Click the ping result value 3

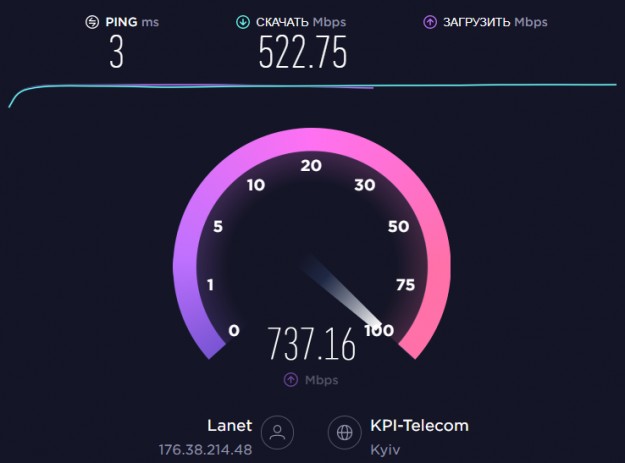116,52
